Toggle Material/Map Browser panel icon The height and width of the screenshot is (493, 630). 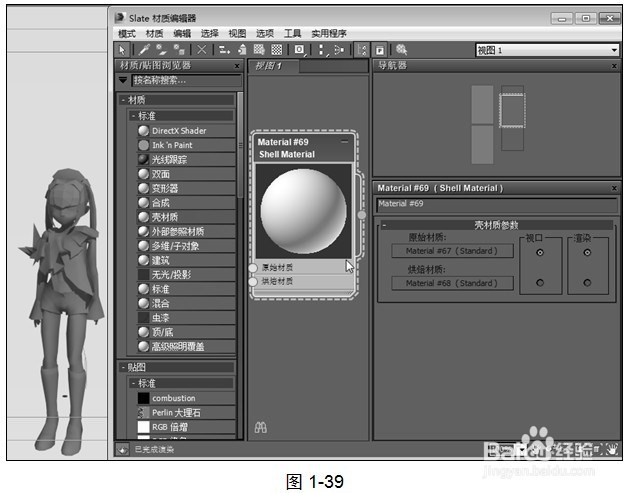click(362, 50)
